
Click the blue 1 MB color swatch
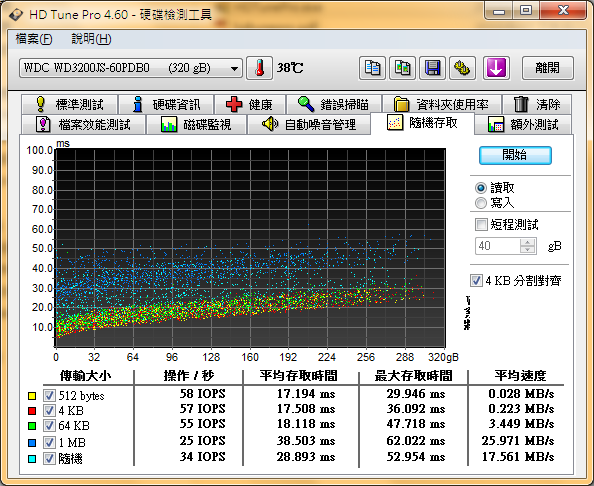32,442
